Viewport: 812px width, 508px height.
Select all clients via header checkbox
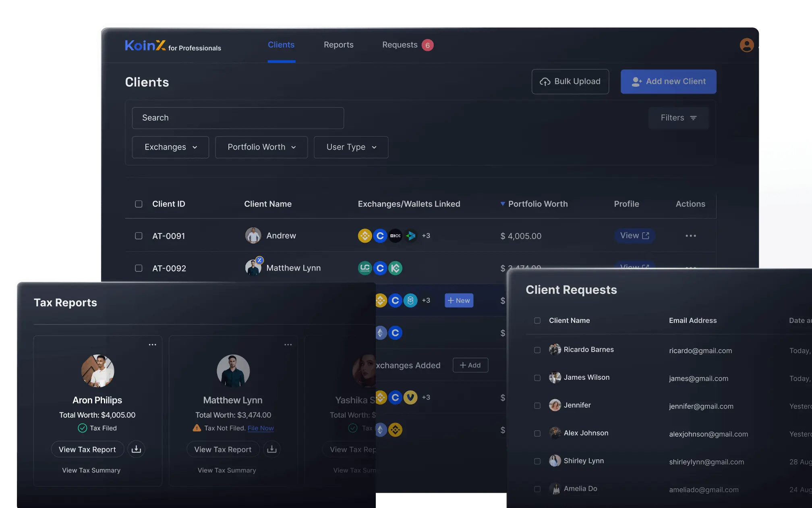click(139, 204)
